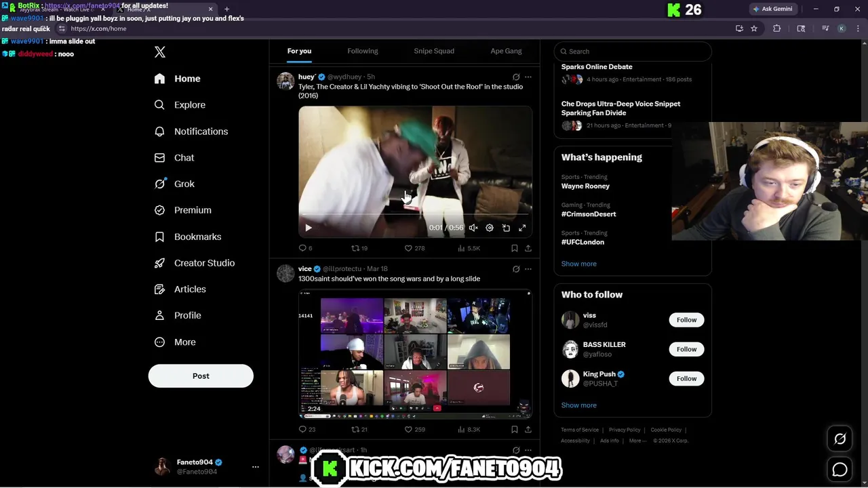Repost vice's post showing 21 reposts
Screen dimensions: 868x488
359,429
